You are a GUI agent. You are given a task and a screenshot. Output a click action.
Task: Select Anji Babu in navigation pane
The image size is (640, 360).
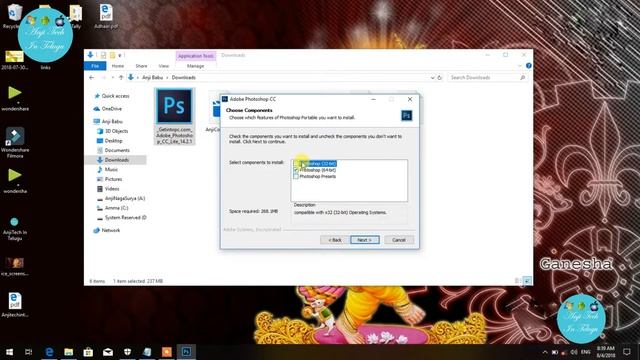[112, 122]
